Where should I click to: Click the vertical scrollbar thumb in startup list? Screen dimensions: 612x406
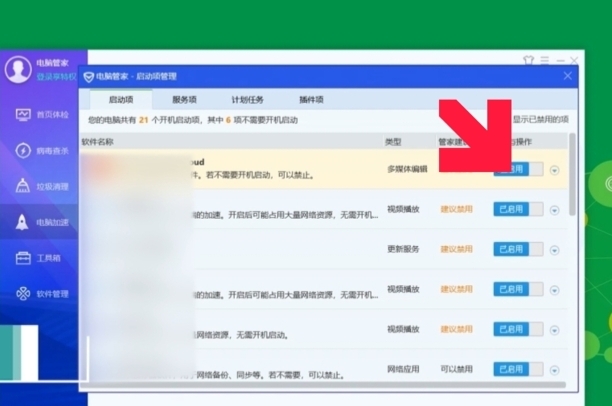[572, 174]
